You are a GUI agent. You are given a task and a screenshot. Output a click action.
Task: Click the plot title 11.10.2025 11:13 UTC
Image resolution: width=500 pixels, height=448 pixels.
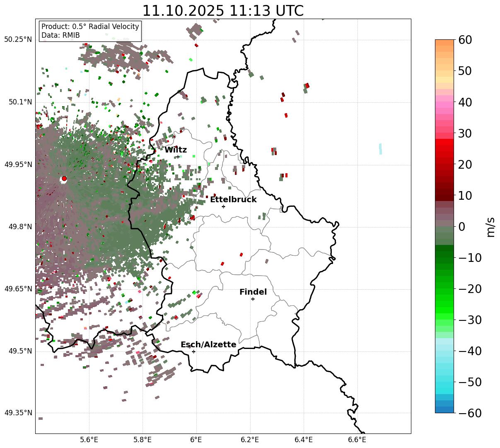point(223,11)
